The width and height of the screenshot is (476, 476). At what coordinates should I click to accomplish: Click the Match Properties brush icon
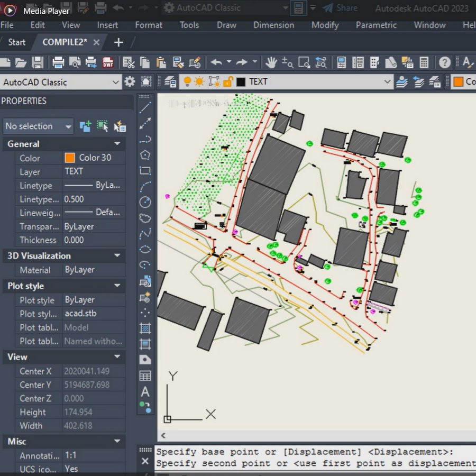pos(178,63)
